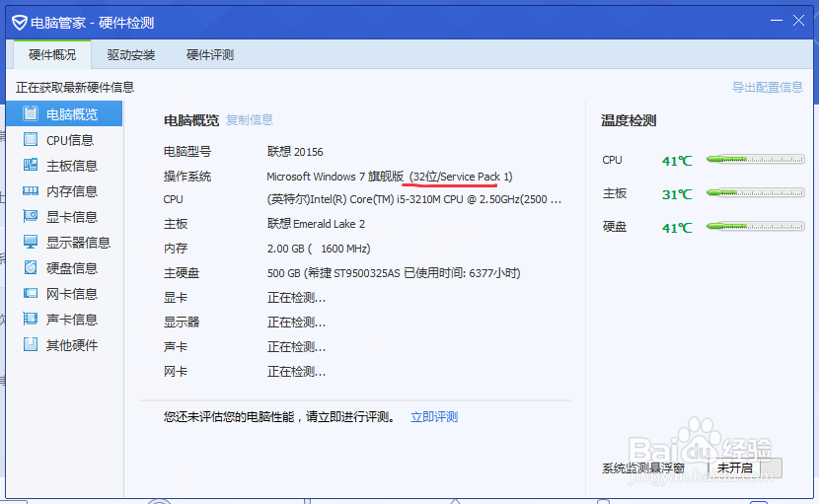
Task: Click the 导出配置信息 link
Action: (x=768, y=87)
